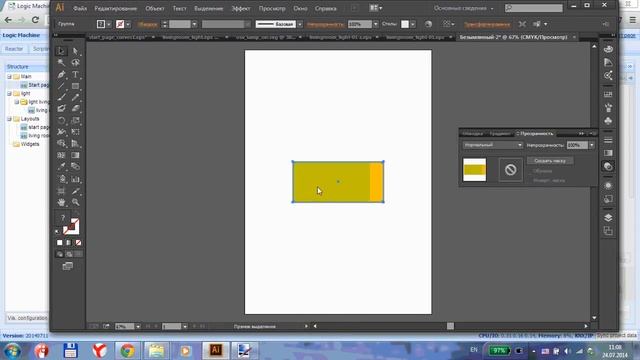Screen dimensions: 640x360
Task: Set default color fill mode in toolbox
Action: (x=60, y=242)
